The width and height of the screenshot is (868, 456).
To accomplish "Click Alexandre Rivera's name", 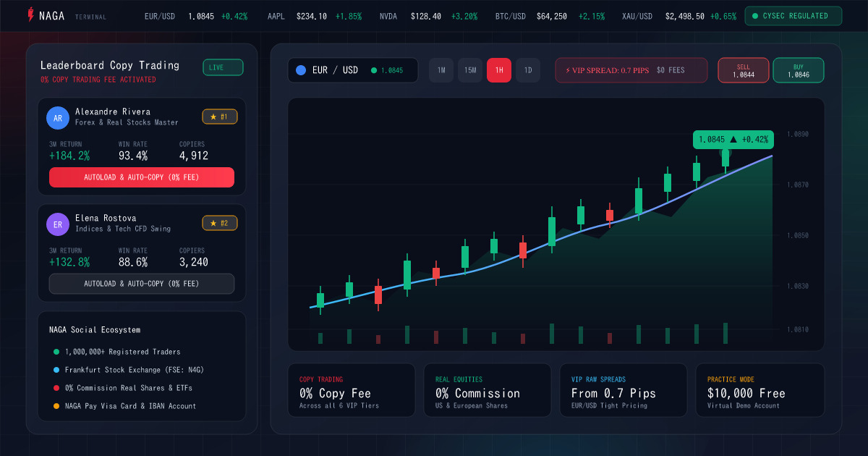I will (x=113, y=111).
